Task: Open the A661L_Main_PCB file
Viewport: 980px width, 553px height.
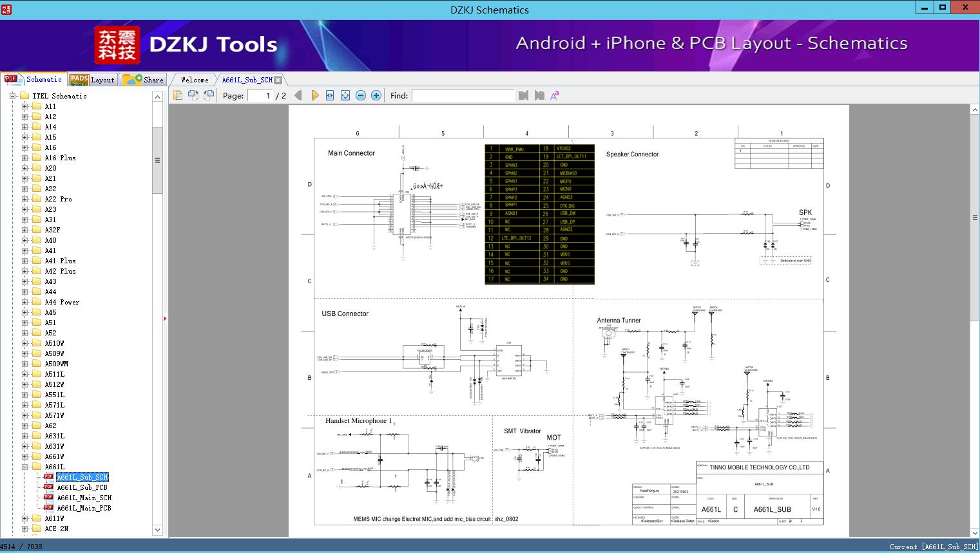Action: tap(84, 508)
